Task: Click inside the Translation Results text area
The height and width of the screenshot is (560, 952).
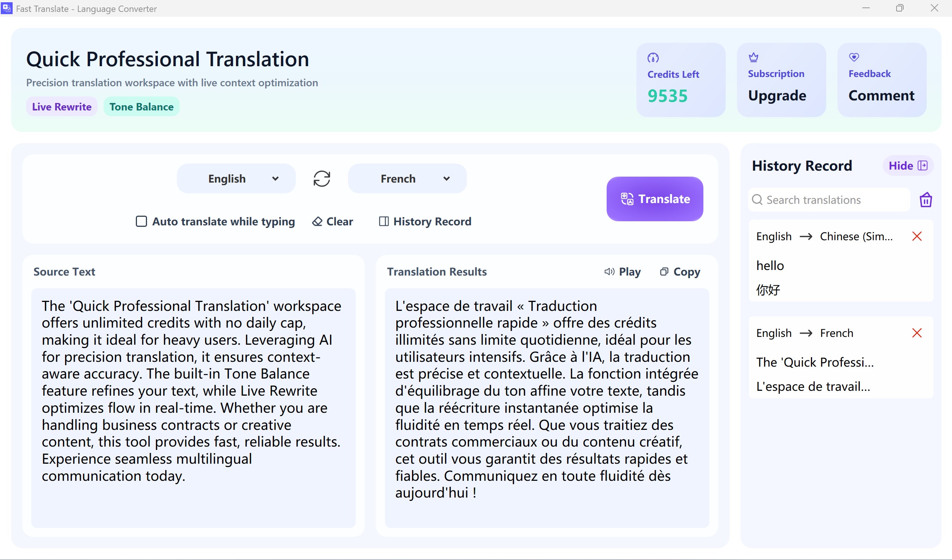Action: (547, 408)
